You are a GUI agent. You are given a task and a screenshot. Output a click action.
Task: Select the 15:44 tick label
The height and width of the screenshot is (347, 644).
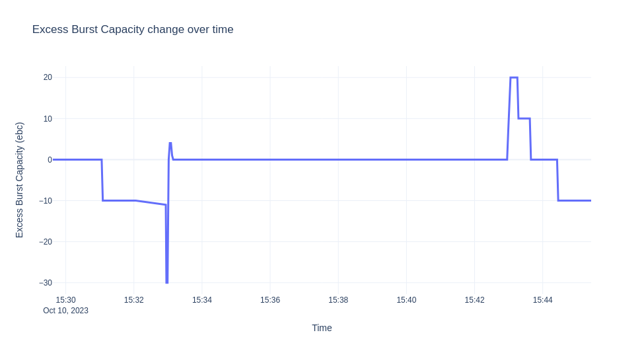pyautogui.click(x=542, y=300)
